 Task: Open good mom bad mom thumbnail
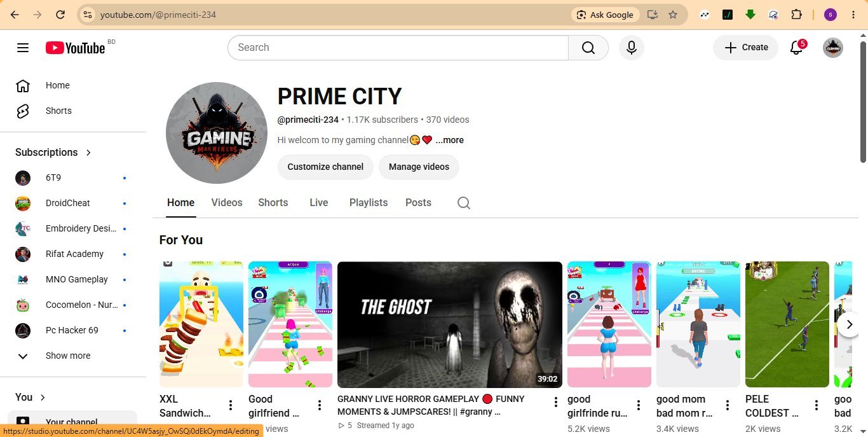pyautogui.click(x=698, y=324)
